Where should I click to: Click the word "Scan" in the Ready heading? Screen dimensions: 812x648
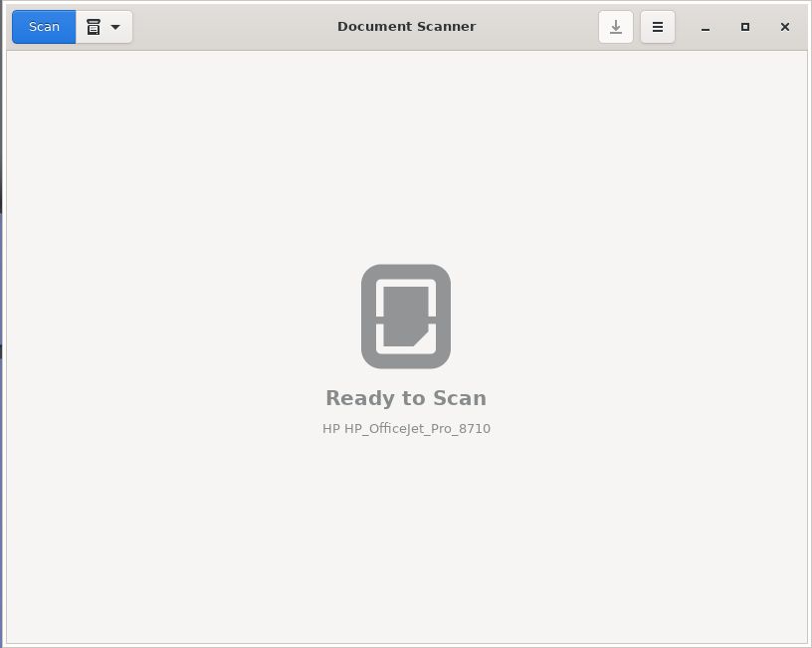pyautogui.click(x=459, y=398)
